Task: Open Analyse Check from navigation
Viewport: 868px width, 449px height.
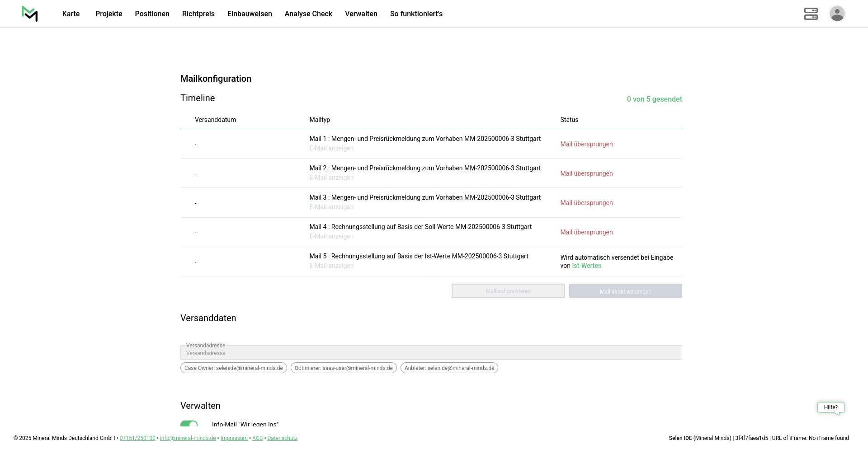Action: [308, 14]
